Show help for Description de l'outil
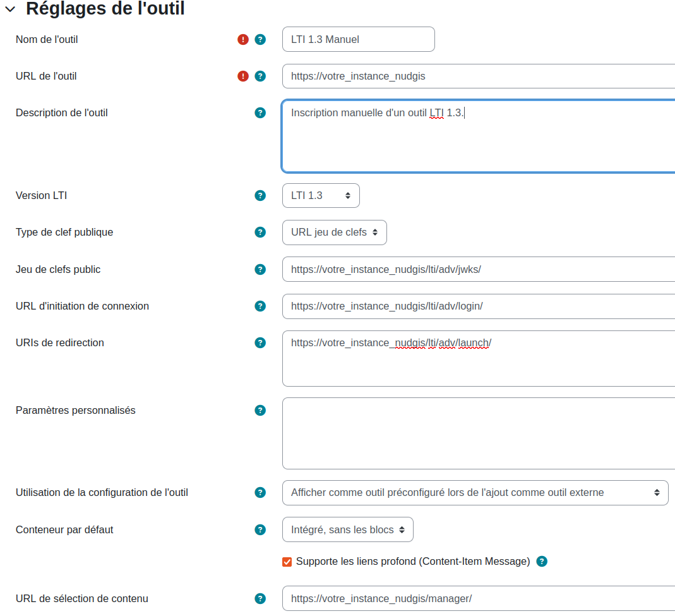 [x=260, y=113]
